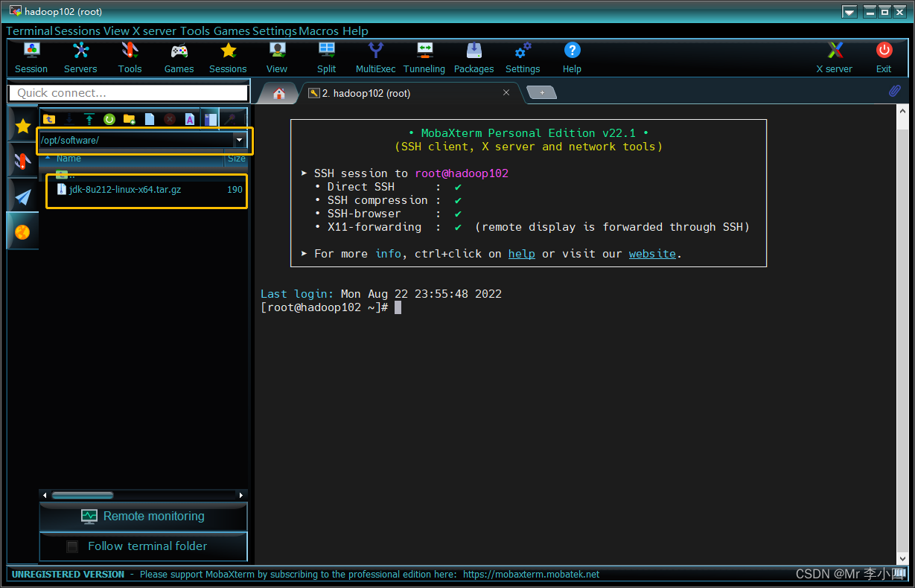Click into the Quick connect field
915x588 pixels.
[128, 93]
